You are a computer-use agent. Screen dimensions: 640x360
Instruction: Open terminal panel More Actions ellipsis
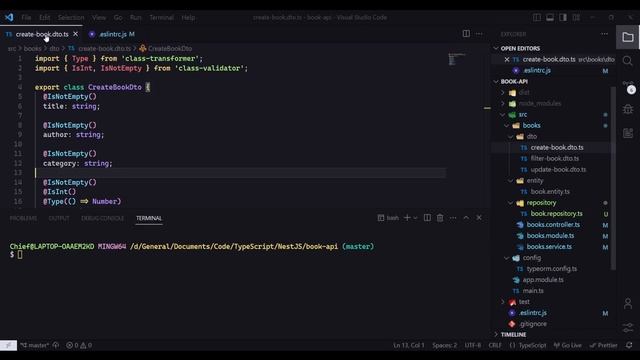click(x=453, y=218)
